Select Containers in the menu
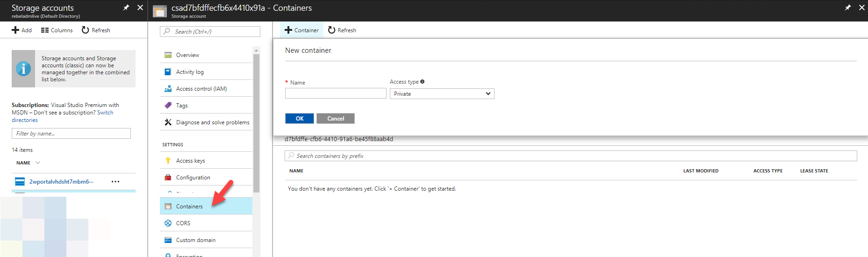Image resolution: width=868 pixels, height=257 pixels. (x=206, y=207)
